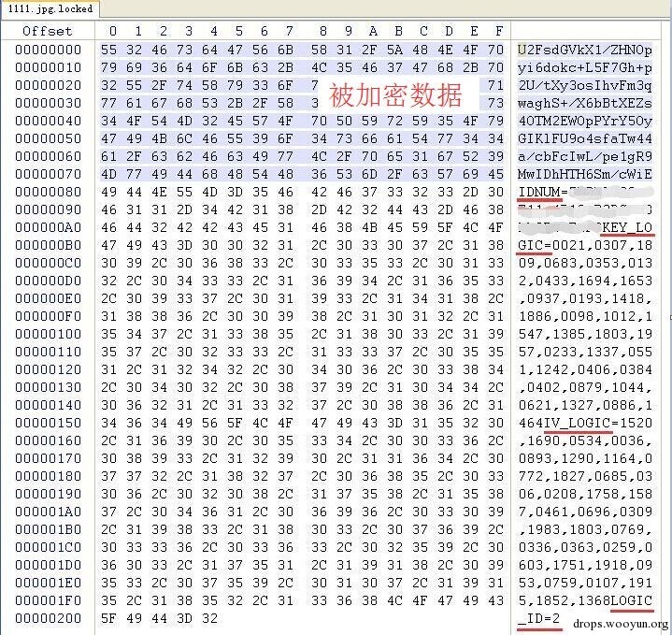Click the offset row label 000000F0

tap(48, 316)
